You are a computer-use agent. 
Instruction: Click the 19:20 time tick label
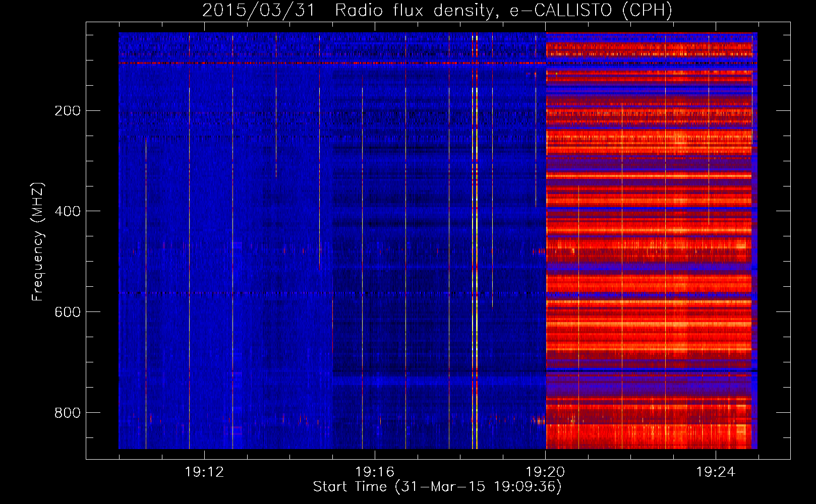(545, 472)
